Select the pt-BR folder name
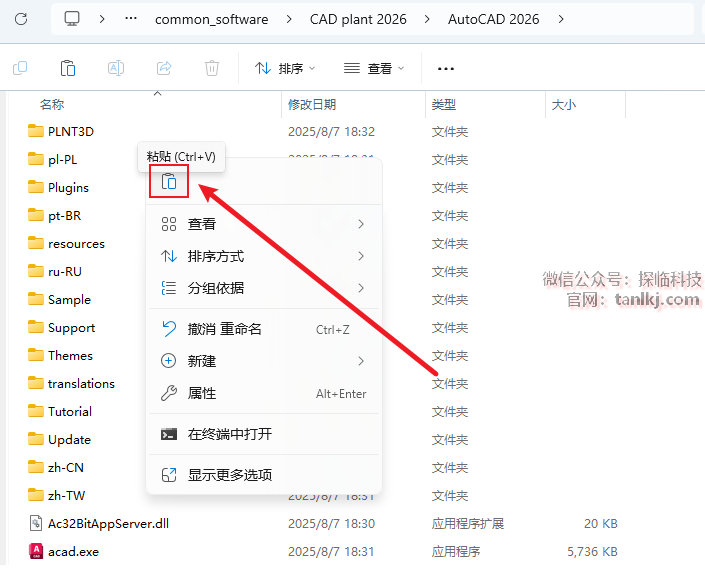Image resolution: width=705 pixels, height=571 pixels. [65, 215]
